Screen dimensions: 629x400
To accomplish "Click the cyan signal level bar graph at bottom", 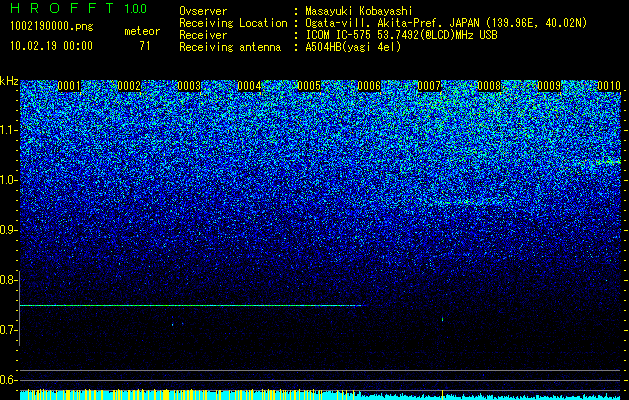I will click(320, 394).
